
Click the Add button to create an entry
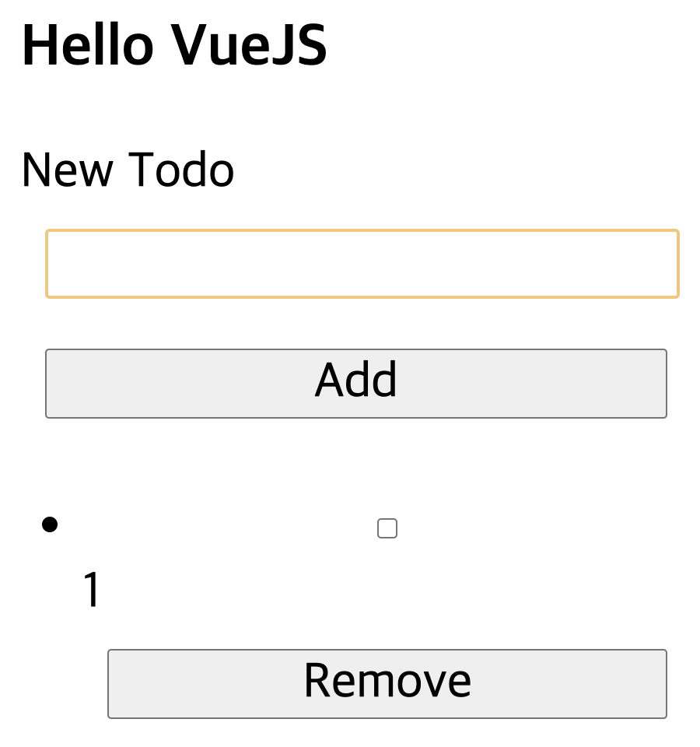(356, 383)
